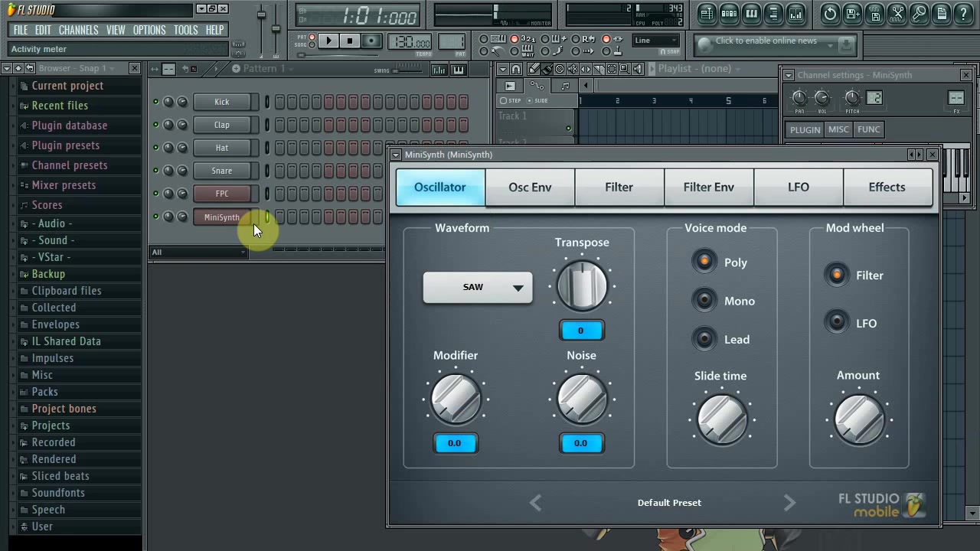Switch to SONG mode
This screenshot has width=980, height=551.
(x=312, y=44)
